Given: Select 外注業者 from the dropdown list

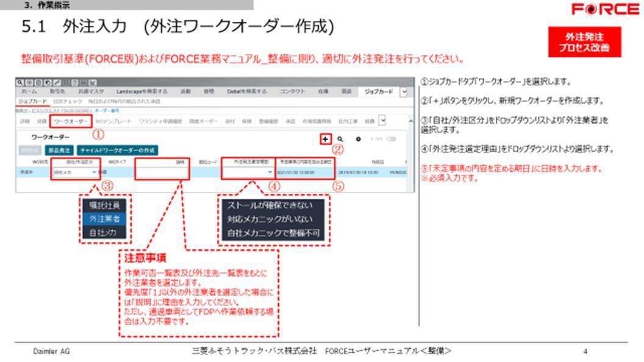Looking at the screenshot, I should coord(104,219).
